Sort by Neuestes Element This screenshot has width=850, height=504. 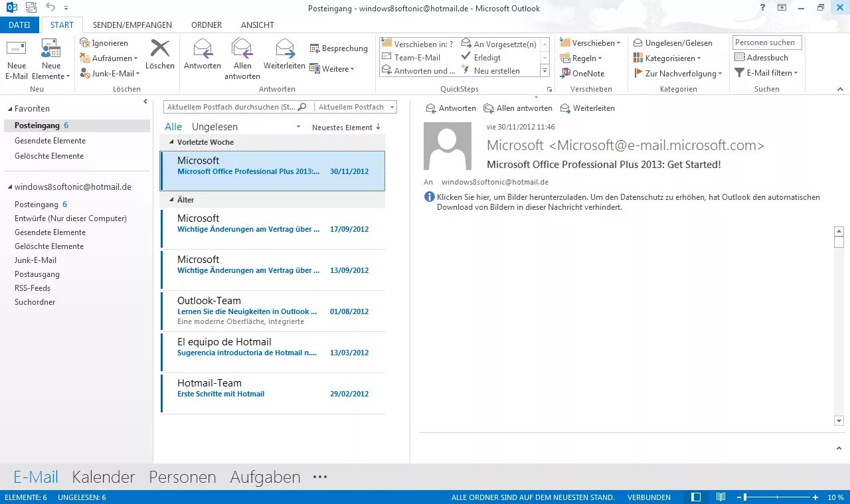(x=346, y=127)
